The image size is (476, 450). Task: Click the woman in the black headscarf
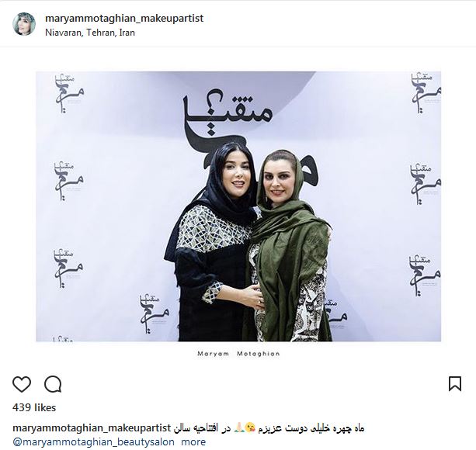214,243
